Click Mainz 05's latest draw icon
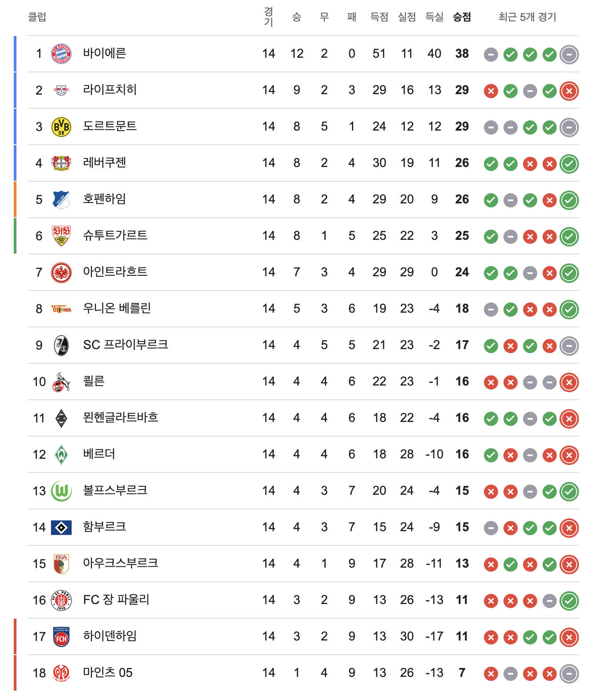595x700 pixels. pos(569,674)
